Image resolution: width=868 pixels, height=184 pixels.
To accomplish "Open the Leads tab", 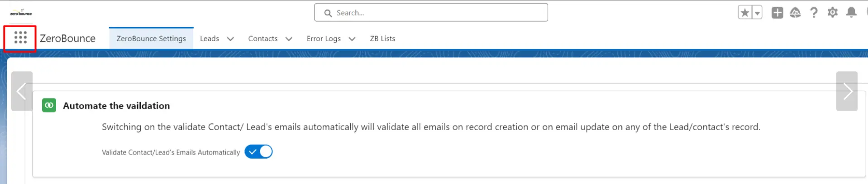I will 210,39.
